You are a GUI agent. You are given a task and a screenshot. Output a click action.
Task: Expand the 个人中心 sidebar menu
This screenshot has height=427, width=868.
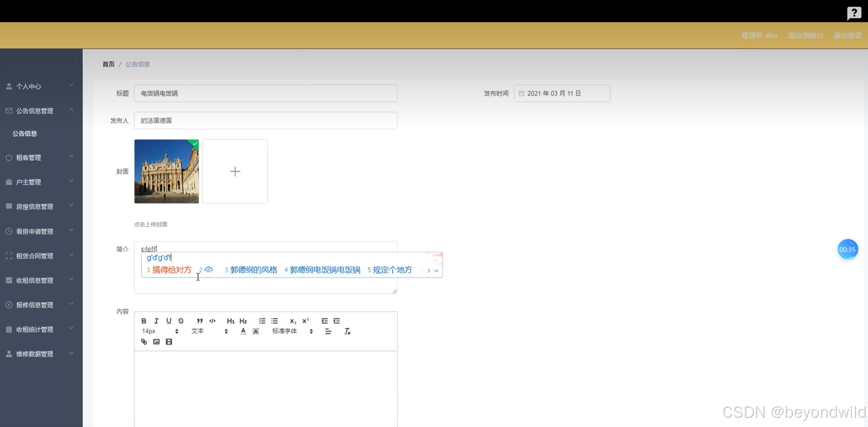click(x=41, y=86)
